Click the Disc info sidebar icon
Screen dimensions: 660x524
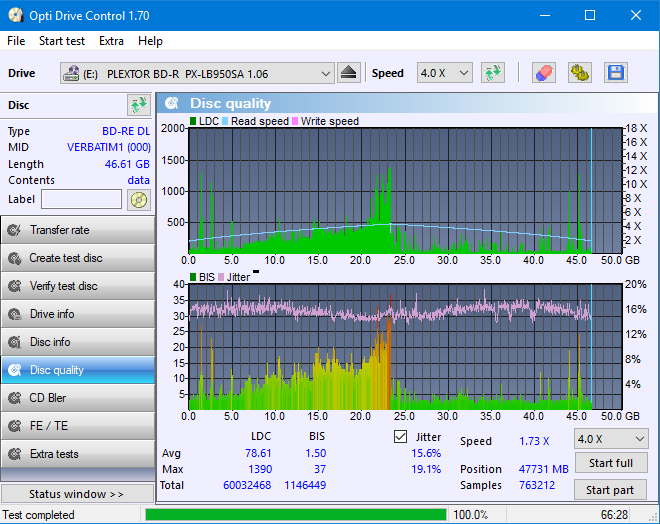[14, 342]
